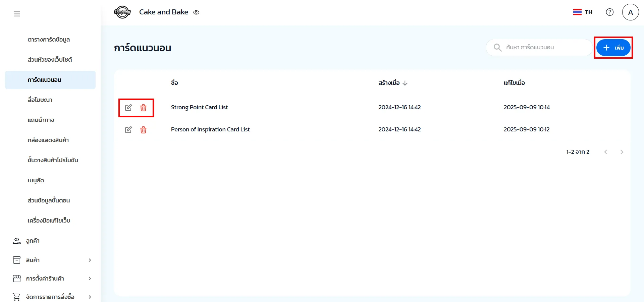This screenshot has width=644, height=302.
Task: Delete Person of Inspiration Card List
Action: coord(143,130)
